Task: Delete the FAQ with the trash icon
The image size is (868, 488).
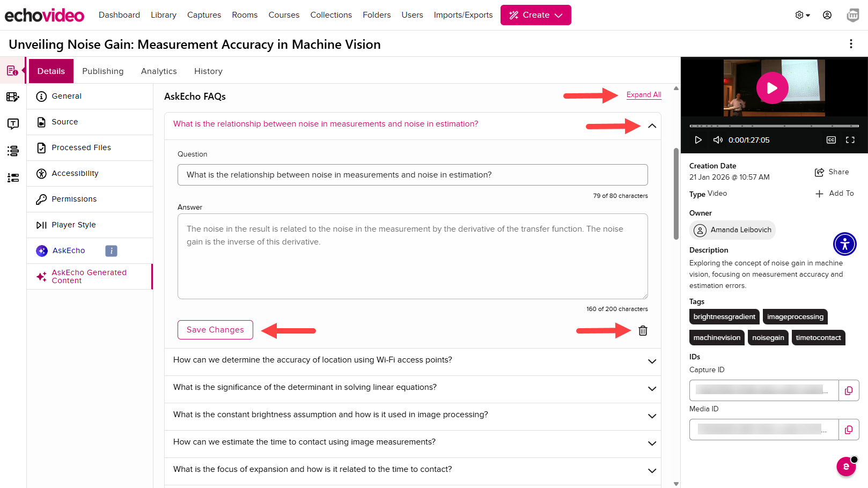Action: click(x=643, y=331)
